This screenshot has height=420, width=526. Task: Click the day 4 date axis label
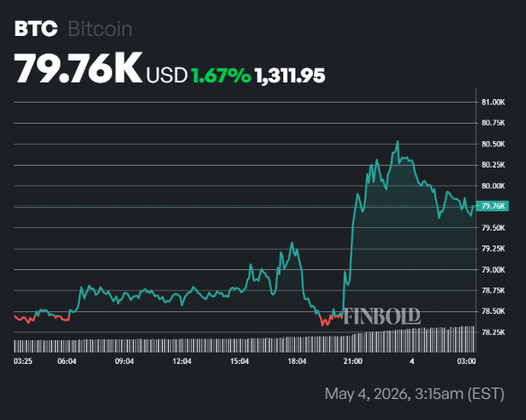click(412, 361)
